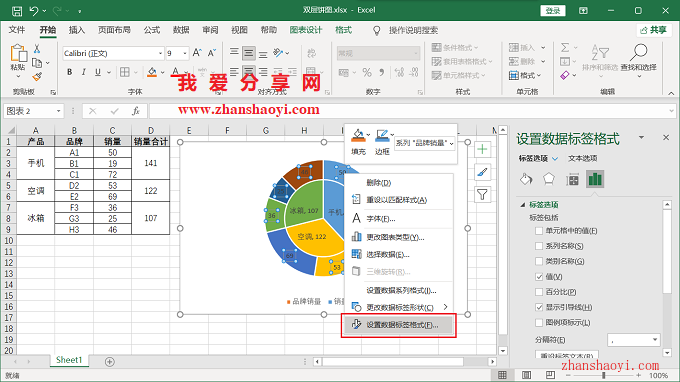Screen dimensions: 680x382
Task: Open the 文件 File tab
Action: [x=16, y=30]
